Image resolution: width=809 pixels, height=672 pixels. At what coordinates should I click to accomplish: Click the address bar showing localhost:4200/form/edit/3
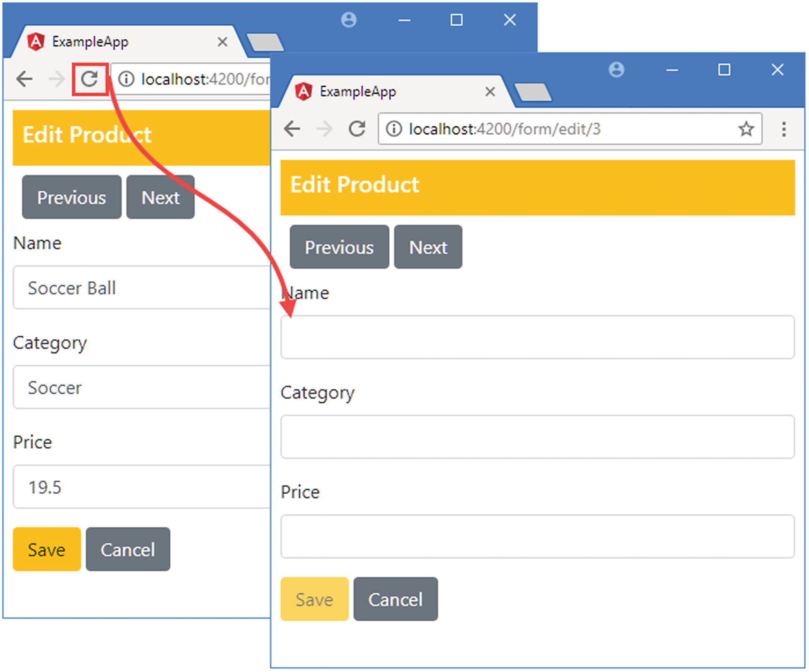[x=563, y=129]
